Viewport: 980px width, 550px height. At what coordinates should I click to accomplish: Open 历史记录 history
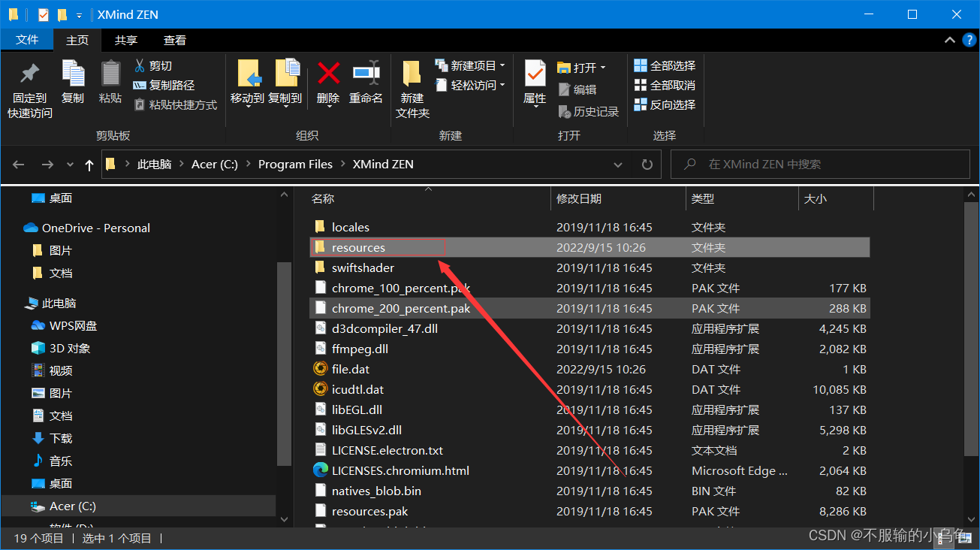click(x=588, y=111)
